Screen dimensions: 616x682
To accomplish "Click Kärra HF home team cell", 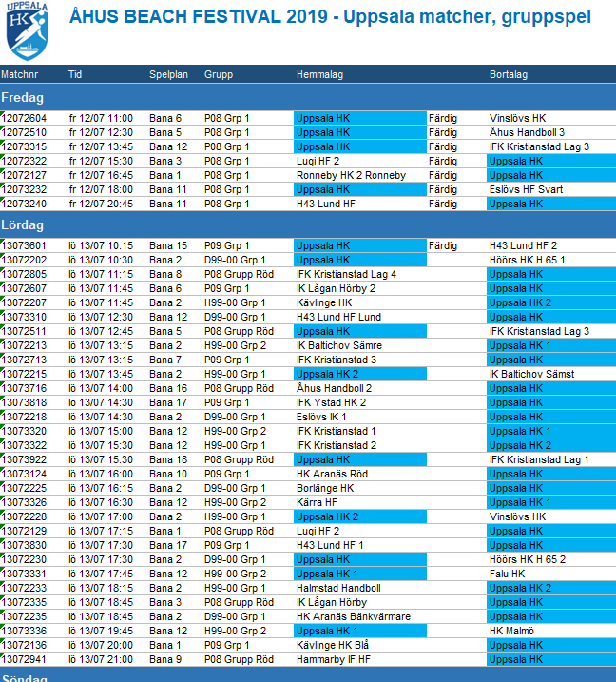I will (x=317, y=503).
